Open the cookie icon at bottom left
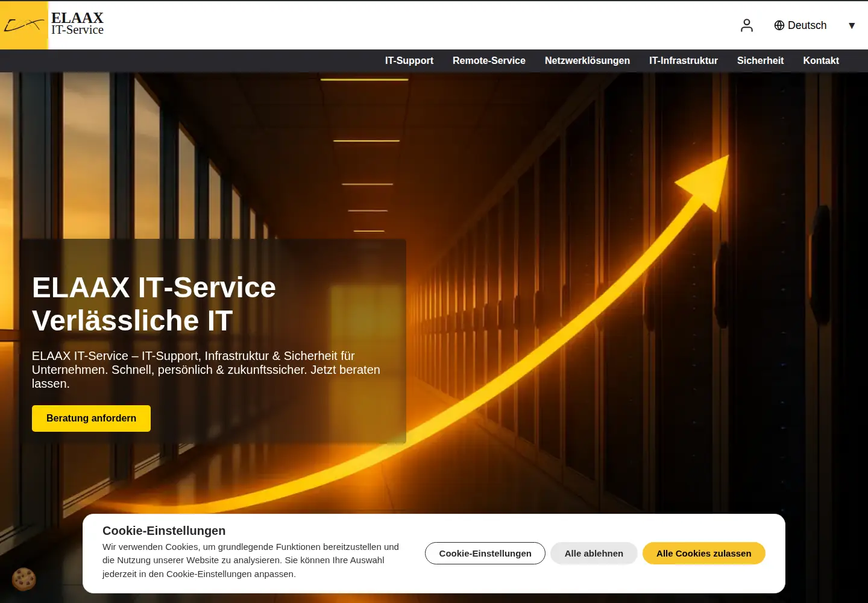 click(x=24, y=579)
